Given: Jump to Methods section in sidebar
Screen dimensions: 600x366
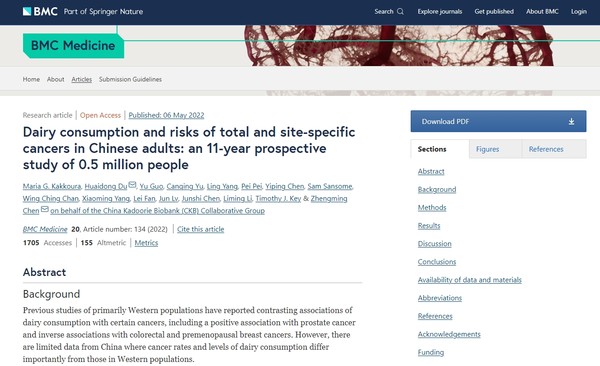Looking at the screenshot, I should click(432, 208).
